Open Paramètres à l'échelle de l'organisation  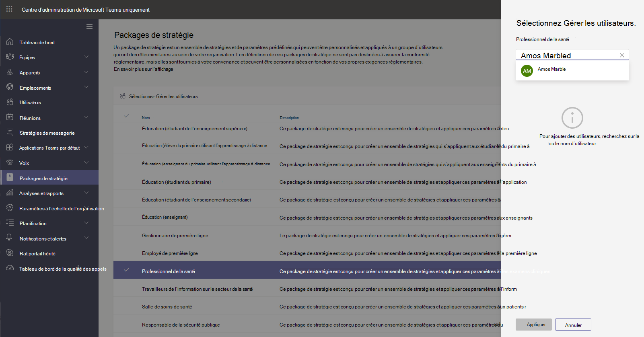click(x=62, y=209)
